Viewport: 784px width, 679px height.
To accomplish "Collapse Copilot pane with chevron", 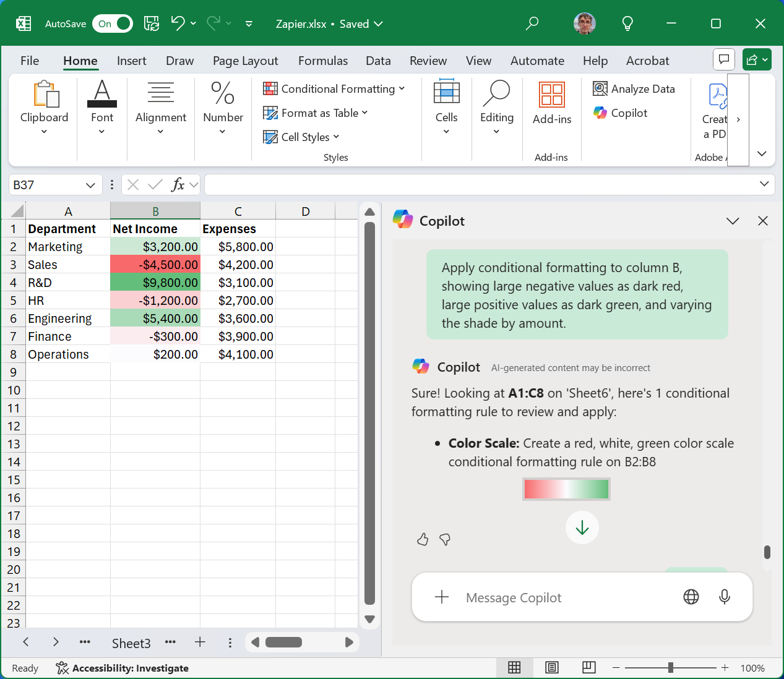I will pyautogui.click(x=733, y=221).
